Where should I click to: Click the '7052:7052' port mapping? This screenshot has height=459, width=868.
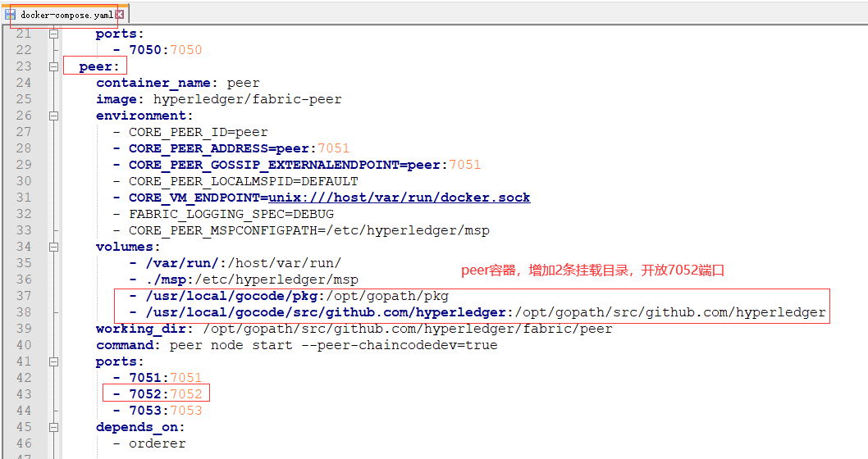coord(166,394)
